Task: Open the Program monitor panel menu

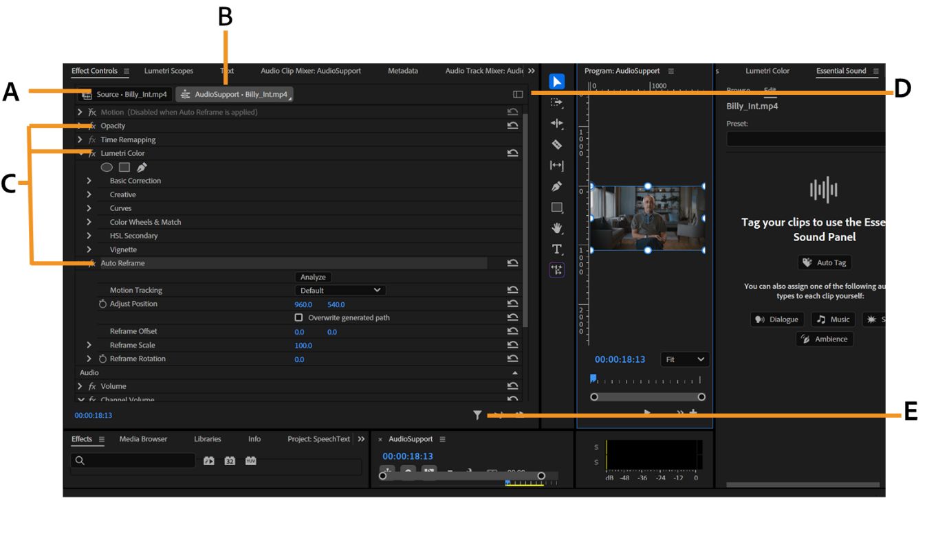Action: point(670,71)
